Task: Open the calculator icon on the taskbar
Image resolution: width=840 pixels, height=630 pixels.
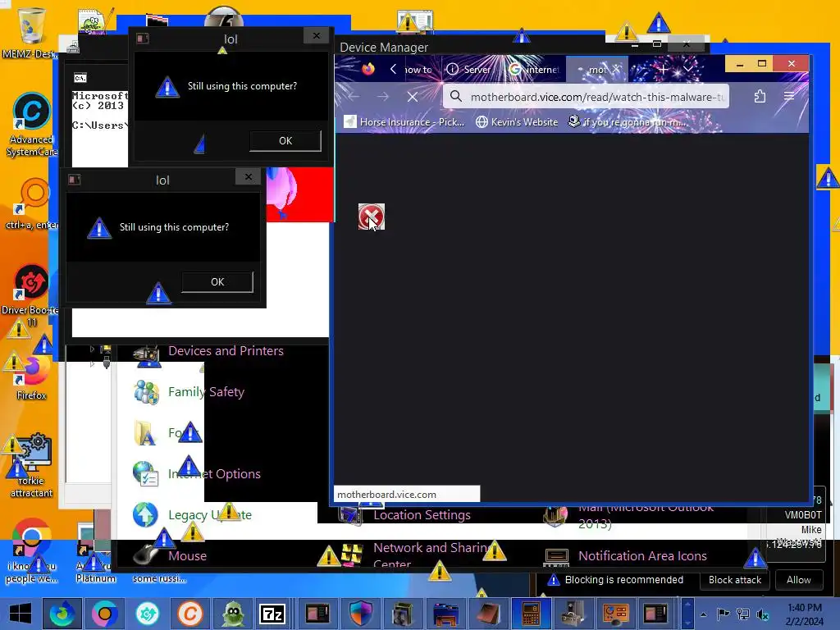Action: coord(531,614)
